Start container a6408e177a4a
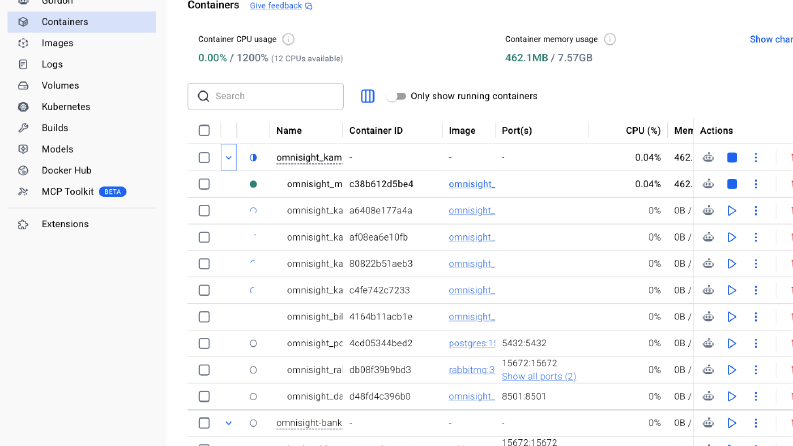The width and height of the screenshot is (793, 446). coord(732,210)
